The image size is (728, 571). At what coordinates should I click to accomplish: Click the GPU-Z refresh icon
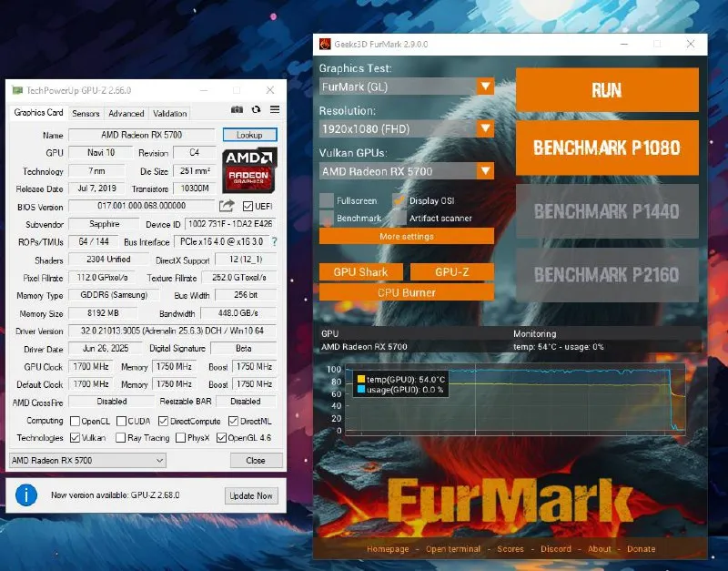click(x=256, y=110)
